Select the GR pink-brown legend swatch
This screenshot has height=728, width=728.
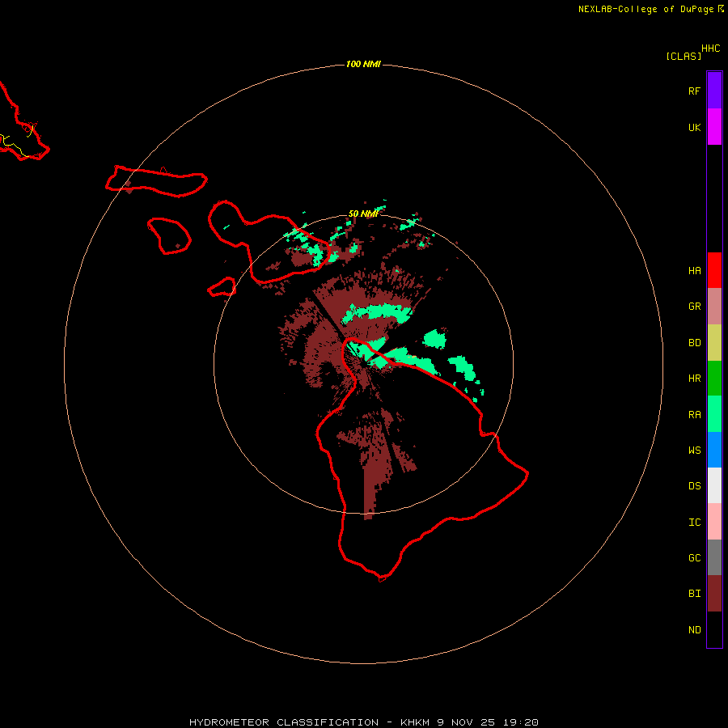pyautogui.click(x=714, y=307)
